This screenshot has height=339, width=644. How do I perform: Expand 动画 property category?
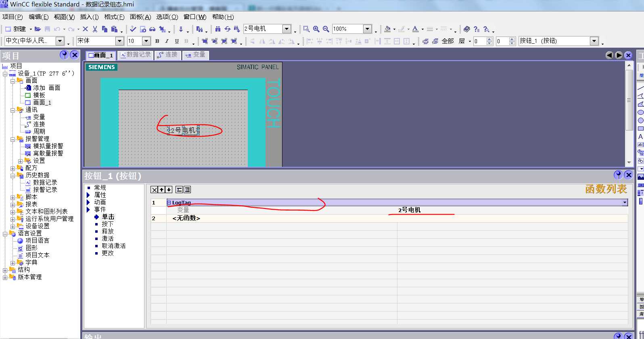(x=88, y=202)
